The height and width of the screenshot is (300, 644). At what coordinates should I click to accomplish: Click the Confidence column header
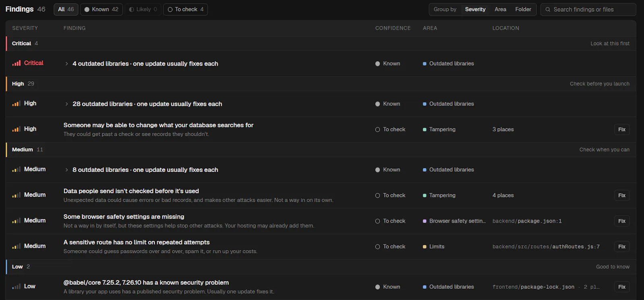[393, 28]
